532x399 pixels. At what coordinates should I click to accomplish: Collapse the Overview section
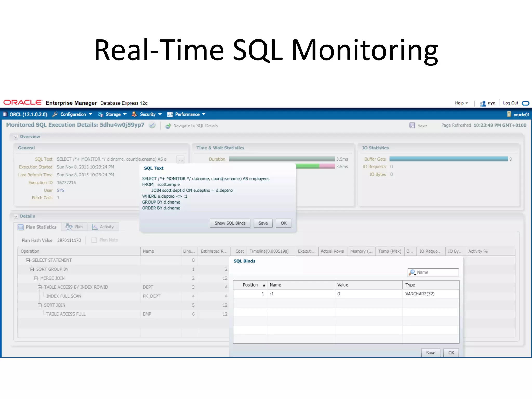16,137
